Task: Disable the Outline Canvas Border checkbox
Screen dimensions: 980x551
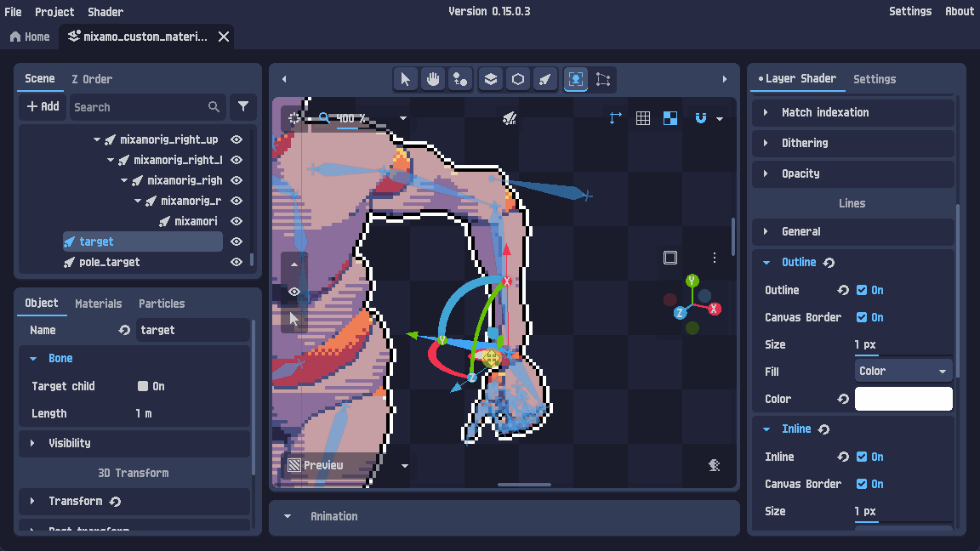Action: point(861,317)
